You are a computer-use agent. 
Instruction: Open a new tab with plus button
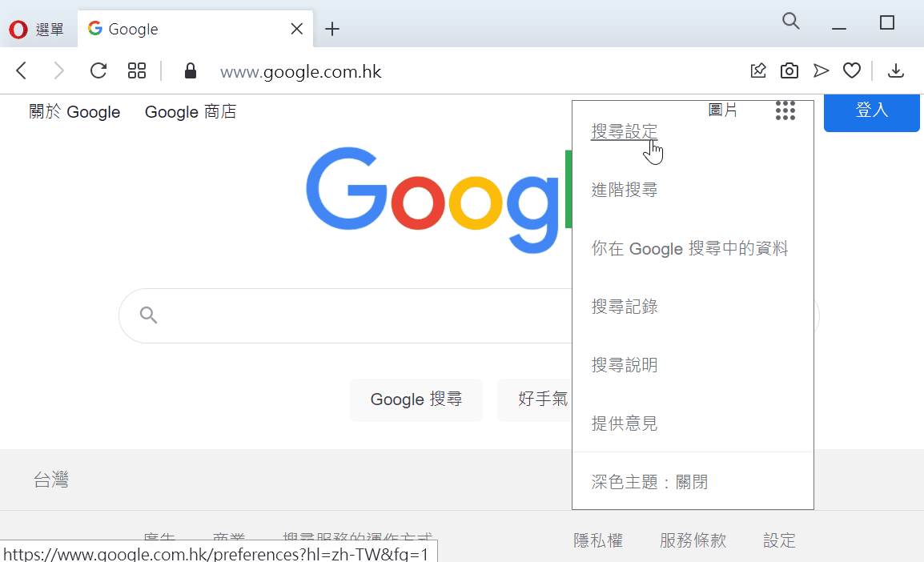click(x=332, y=29)
